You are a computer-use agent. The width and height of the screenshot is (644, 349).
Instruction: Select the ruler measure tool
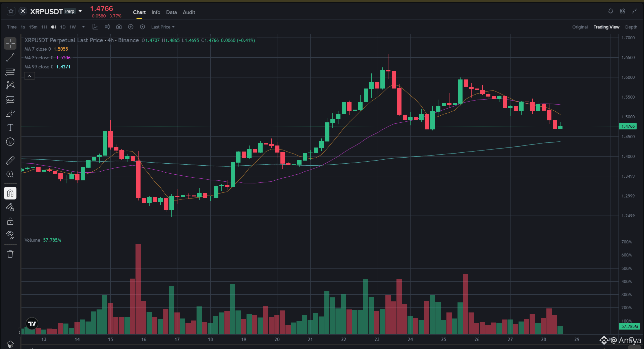(10, 160)
